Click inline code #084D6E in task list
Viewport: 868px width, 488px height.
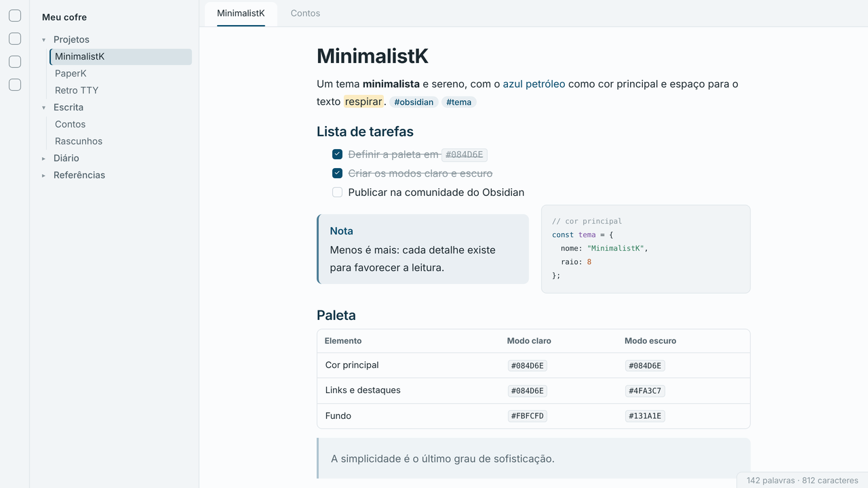tap(465, 155)
